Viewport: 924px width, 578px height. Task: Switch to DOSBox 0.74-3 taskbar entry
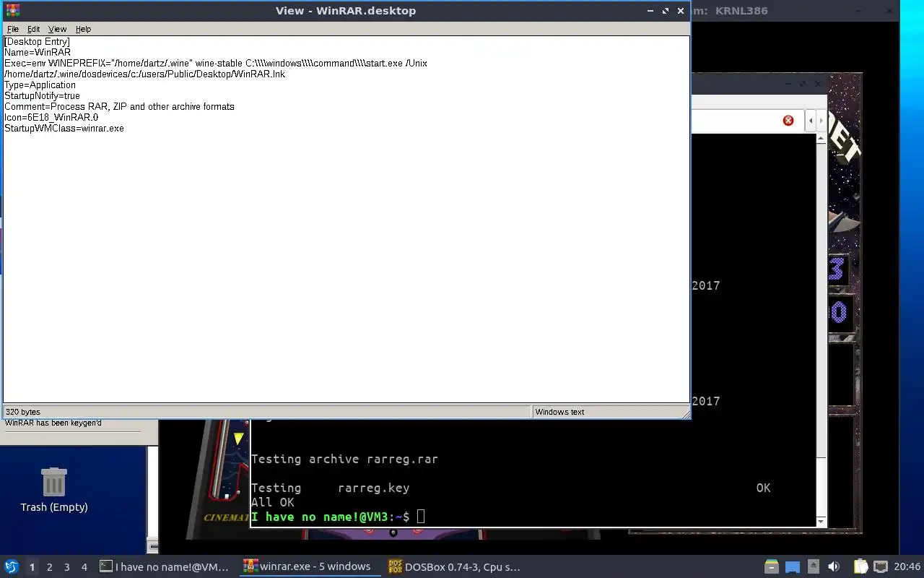pyautogui.click(x=455, y=567)
